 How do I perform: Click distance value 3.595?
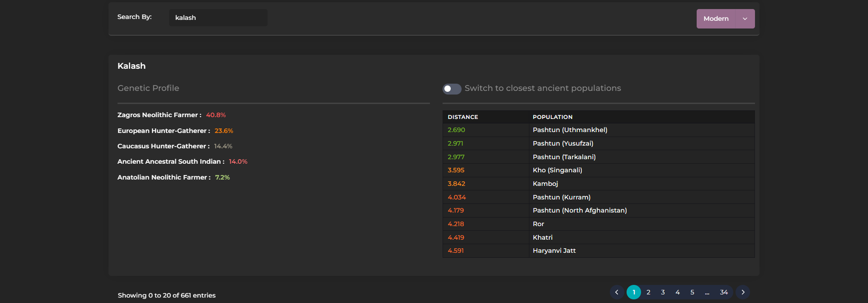click(x=456, y=170)
